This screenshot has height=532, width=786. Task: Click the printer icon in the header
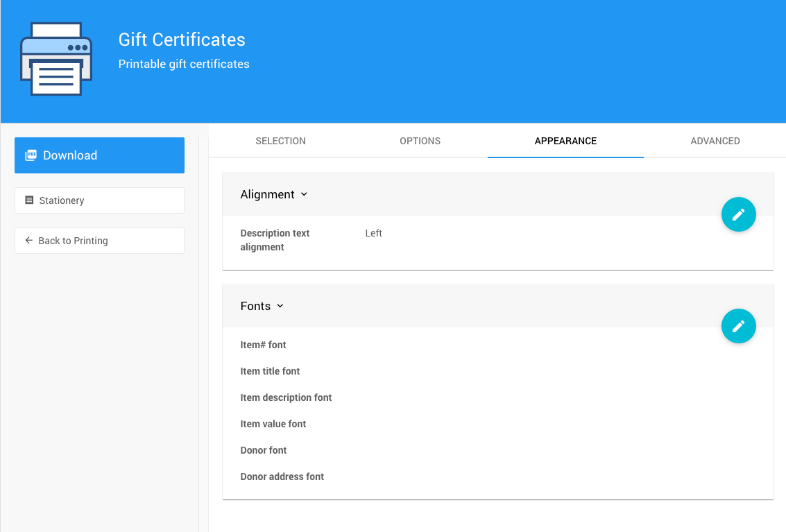click(56, 59)
